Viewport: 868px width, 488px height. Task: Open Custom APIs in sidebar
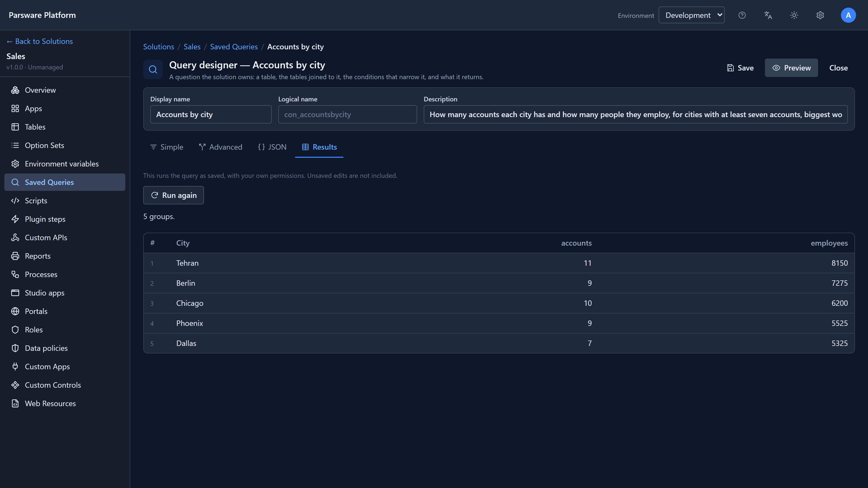[x=65, y=237]
